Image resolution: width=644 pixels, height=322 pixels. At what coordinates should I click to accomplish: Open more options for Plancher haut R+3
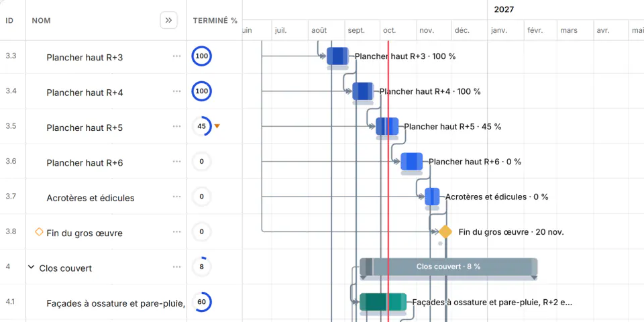[176, 56]
